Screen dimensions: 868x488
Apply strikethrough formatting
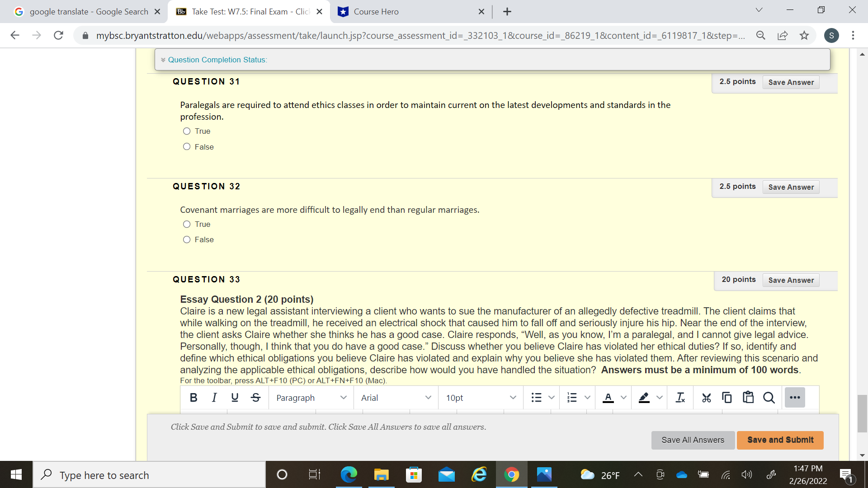pyautogui.click(x=255, y=398)
